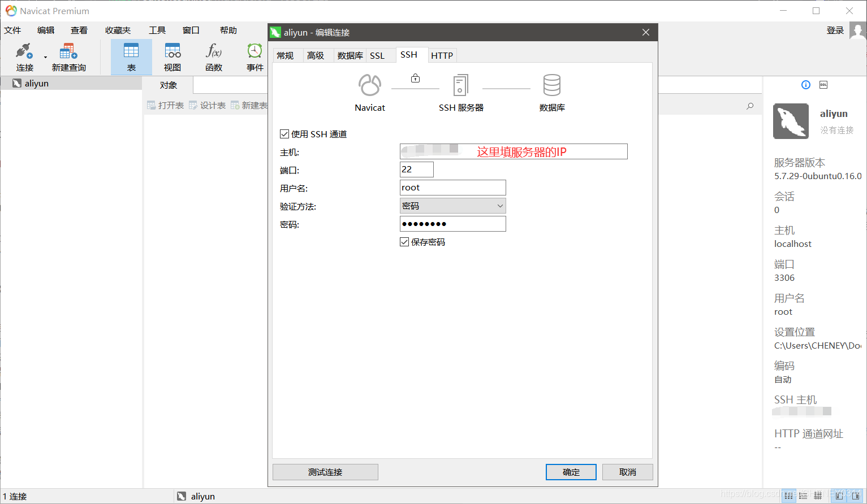The width and height of the screenshot is (867, 504).
Task: Click the 1 连接 status bar text
Action: click(x=15, y=496)
